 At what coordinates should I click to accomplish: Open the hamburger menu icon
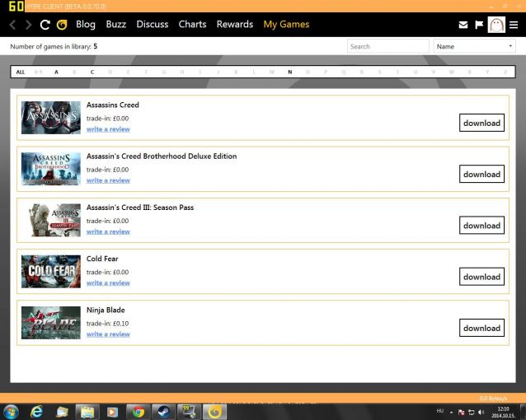pos(514,25)
